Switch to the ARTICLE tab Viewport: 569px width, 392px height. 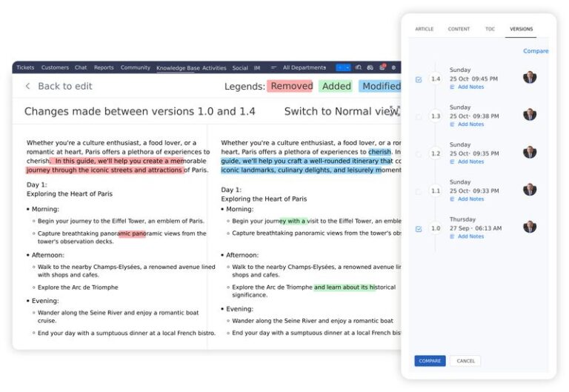pos(425,29)
